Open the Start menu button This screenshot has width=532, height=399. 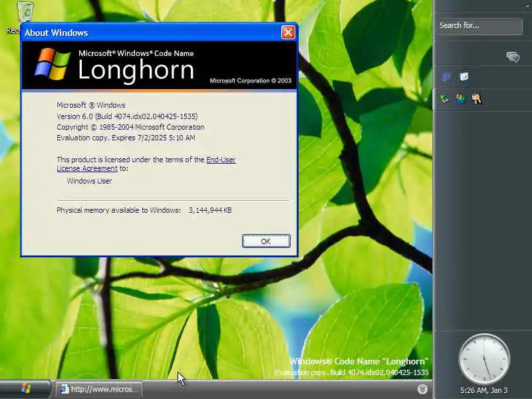tap(26, 389)
